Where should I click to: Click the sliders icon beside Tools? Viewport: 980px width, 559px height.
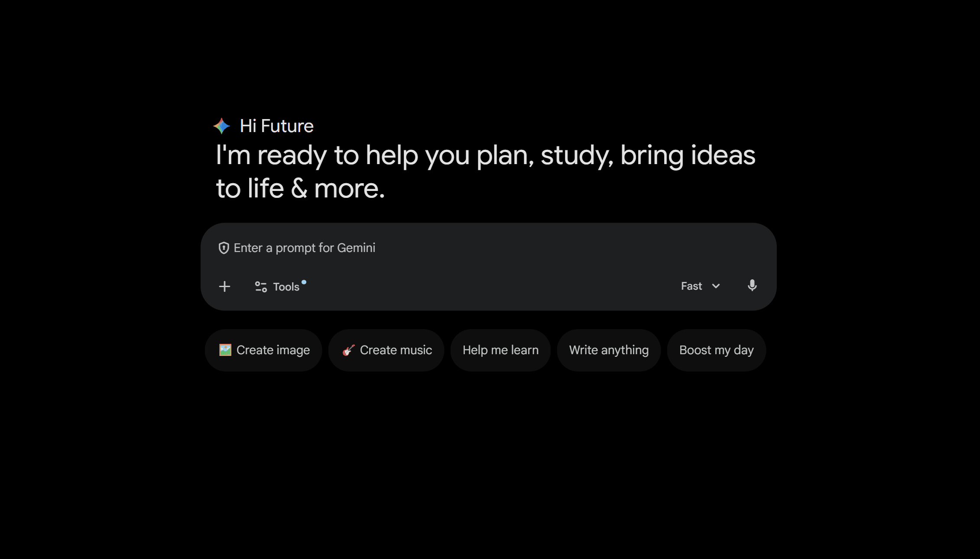click(261, 287)
